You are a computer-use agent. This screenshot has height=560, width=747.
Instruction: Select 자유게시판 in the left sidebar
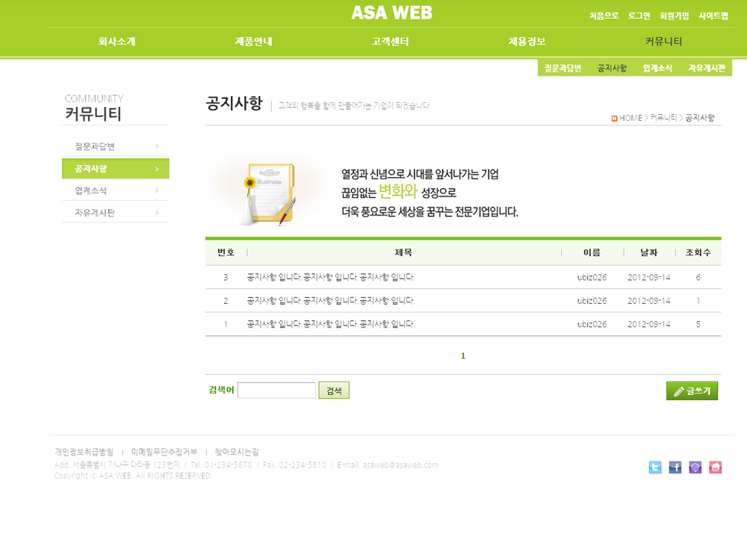(95, 213)
